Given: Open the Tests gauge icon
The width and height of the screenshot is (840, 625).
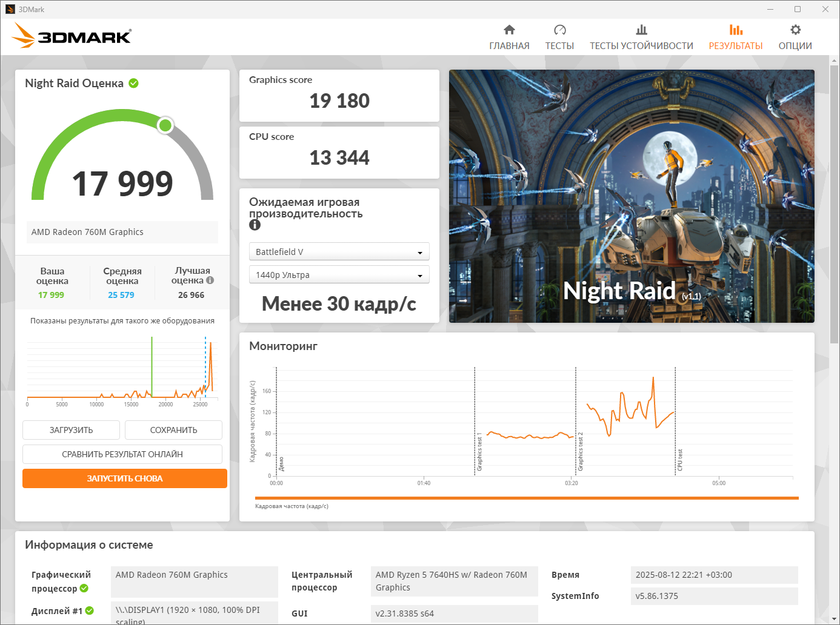Looking at the screenshot, I should click(559, 30).
